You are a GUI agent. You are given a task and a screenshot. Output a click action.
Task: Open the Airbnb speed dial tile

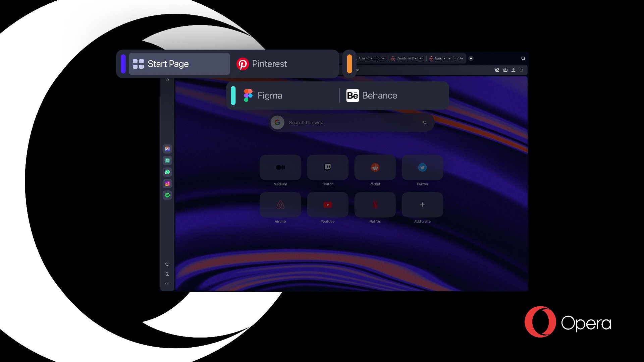(x=280, y=204)
